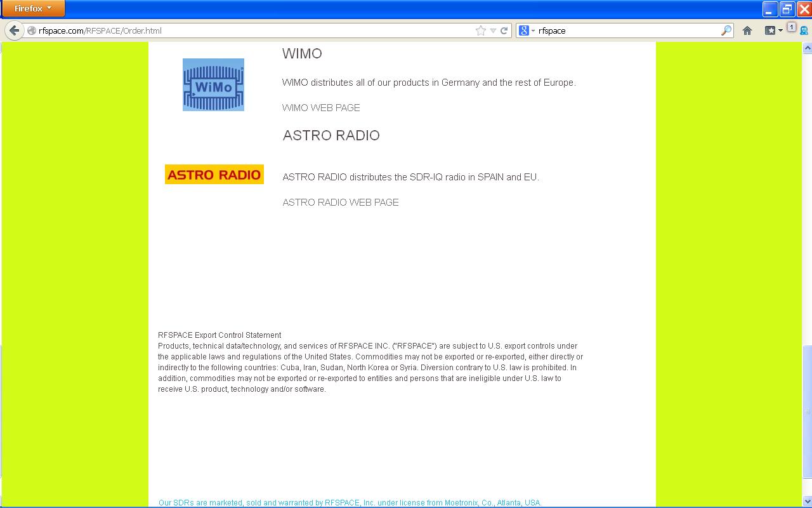The height and width of the screenshot is (508, 812).
Task: Click the search magnifier icon
Action: click(726, 30)
